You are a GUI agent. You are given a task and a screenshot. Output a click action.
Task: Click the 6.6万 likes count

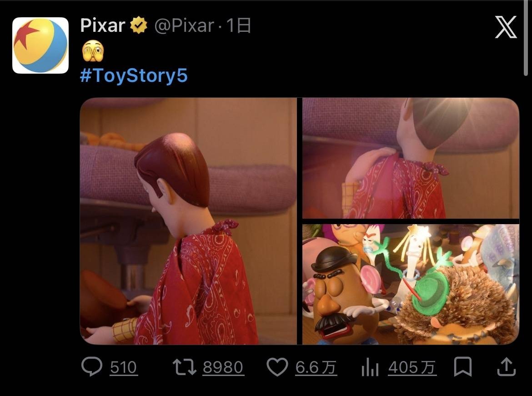tap(316, 367)
